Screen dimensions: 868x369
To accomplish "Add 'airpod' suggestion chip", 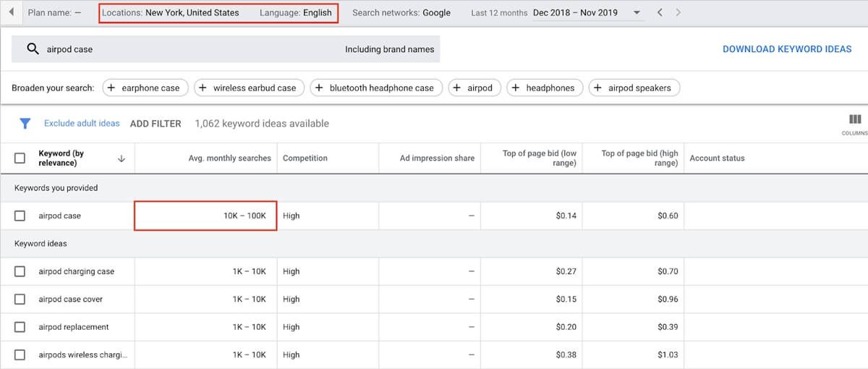I will [475, 88].
